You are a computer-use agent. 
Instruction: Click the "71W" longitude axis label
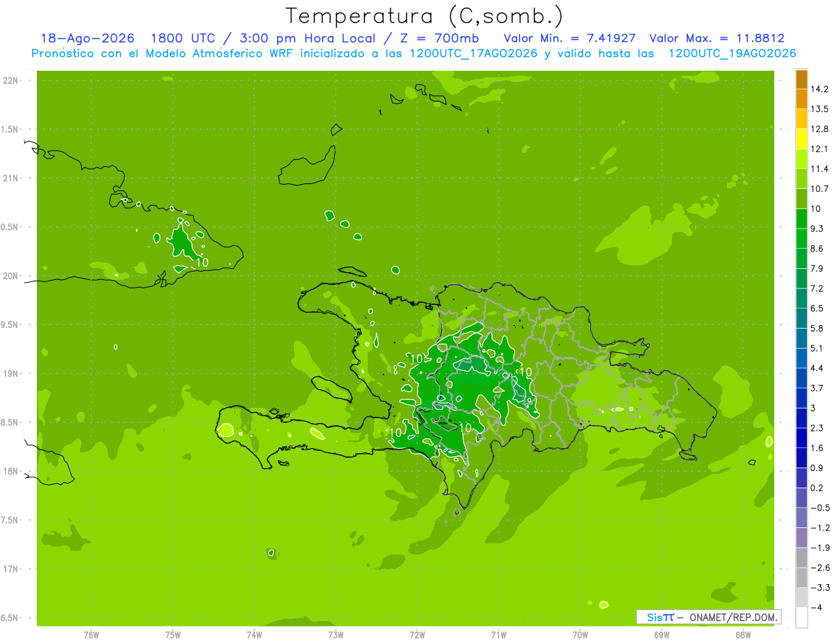pos(498,635)
